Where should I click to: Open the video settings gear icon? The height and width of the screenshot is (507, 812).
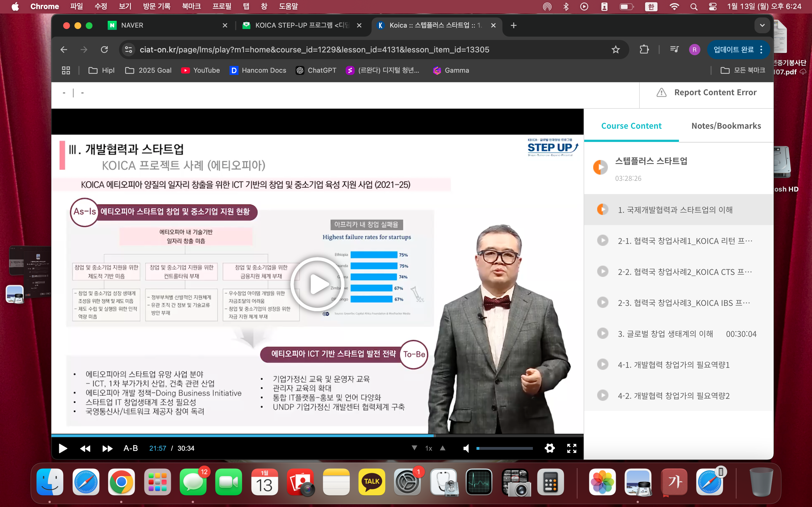549,448
